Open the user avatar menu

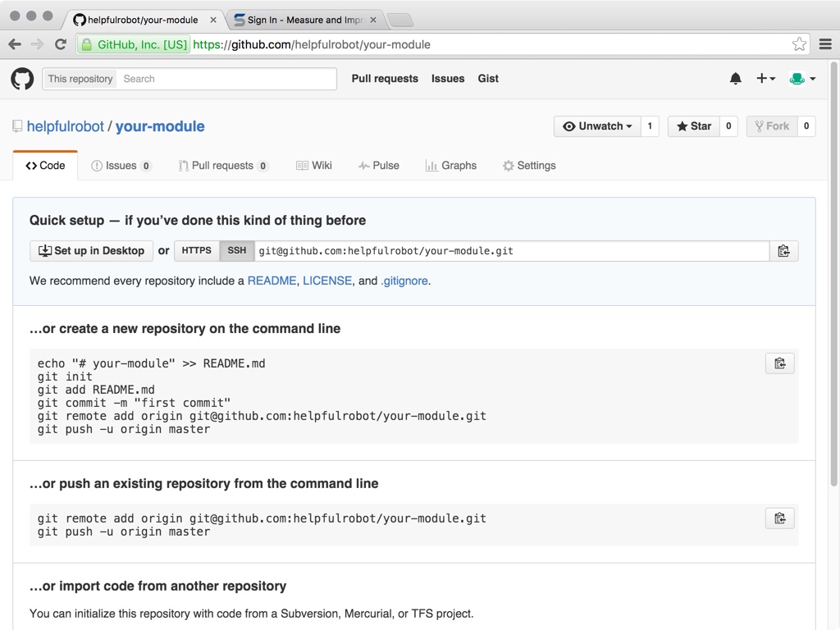point(802,79)
